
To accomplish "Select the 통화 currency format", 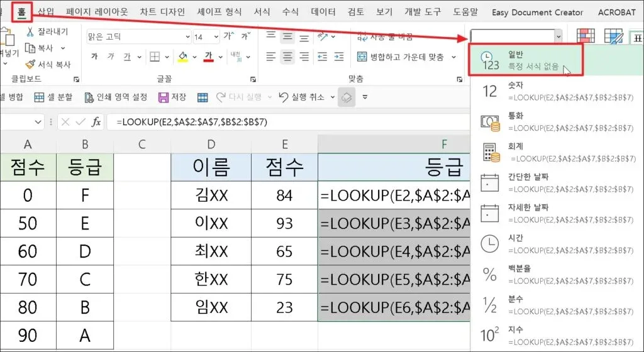I will tap(557, 122).
